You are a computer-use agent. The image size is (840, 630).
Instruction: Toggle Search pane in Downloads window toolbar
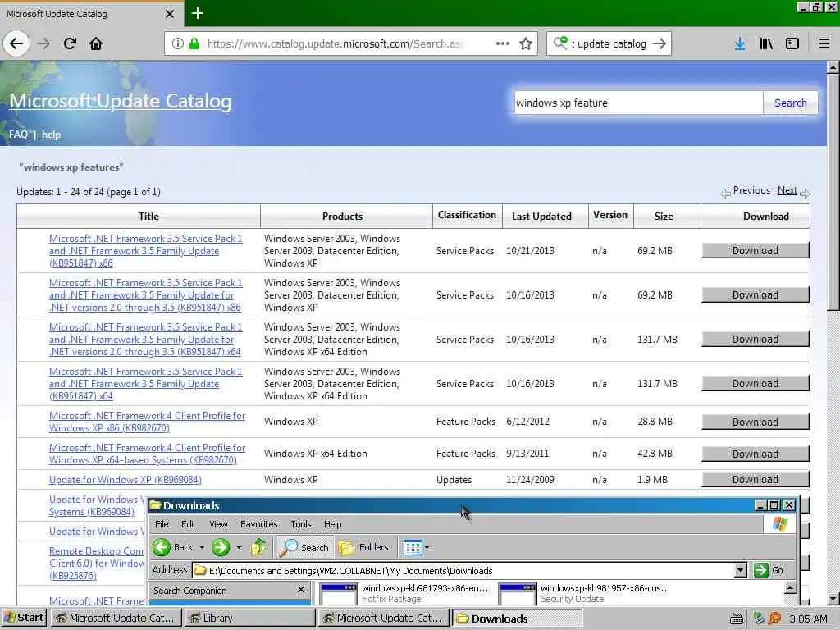(x=305, y=547)
